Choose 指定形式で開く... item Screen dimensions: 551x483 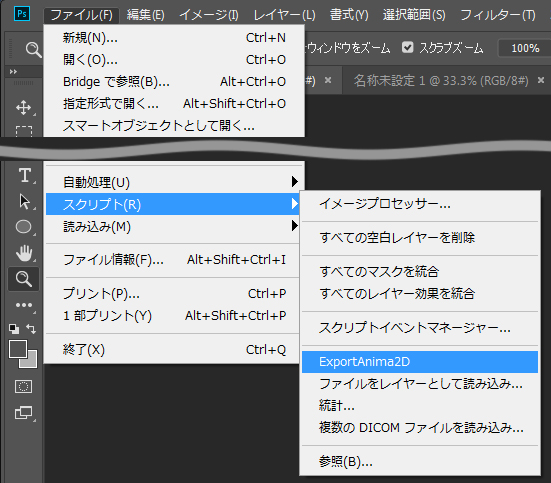[174, 104]
